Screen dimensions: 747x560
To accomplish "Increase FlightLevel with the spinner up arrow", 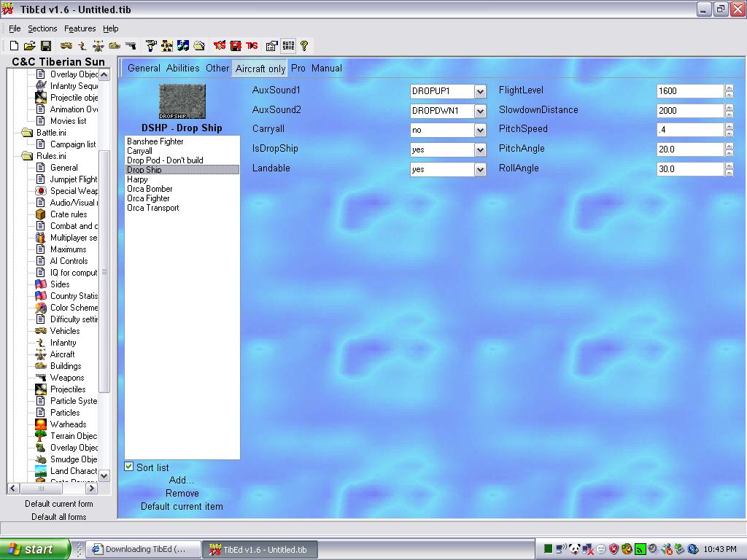I will (x=729, y=87).
